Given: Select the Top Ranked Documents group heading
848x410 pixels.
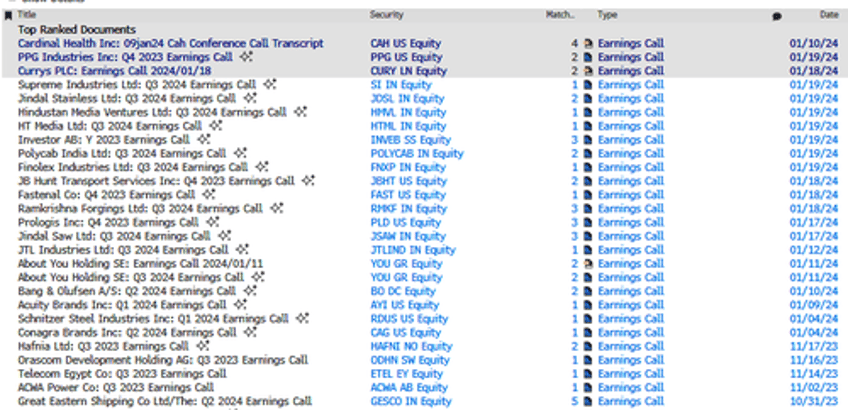Looking at the screenshot, I should pos(77,29).
